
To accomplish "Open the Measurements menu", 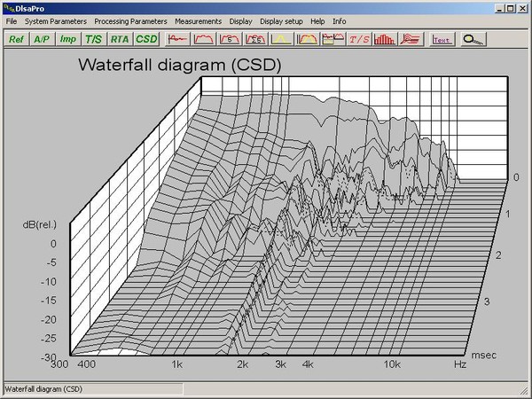I will coord(198,21).
